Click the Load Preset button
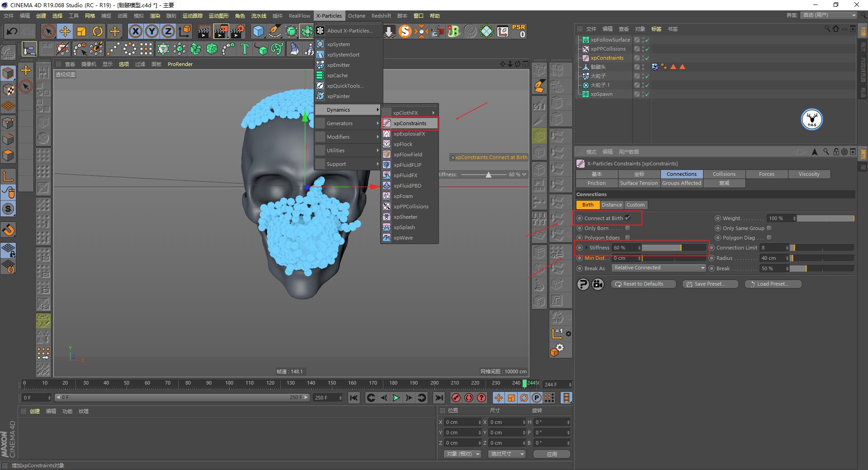 (x=772, y=284)
